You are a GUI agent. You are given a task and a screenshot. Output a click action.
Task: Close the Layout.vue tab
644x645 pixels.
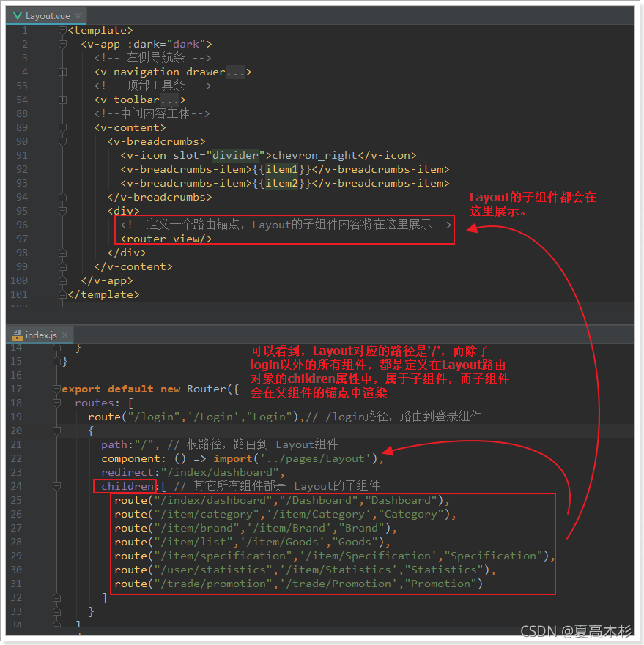(x=78, y=15)
